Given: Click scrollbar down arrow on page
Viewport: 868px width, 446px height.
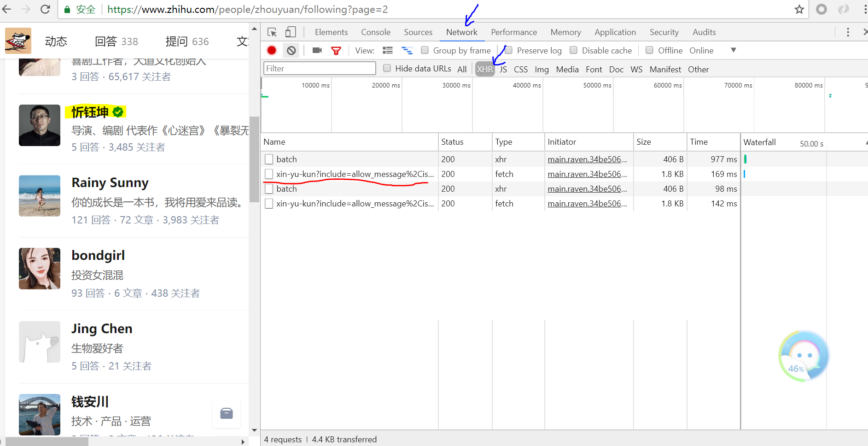Looking at the screenshot, I should (254, 430).
